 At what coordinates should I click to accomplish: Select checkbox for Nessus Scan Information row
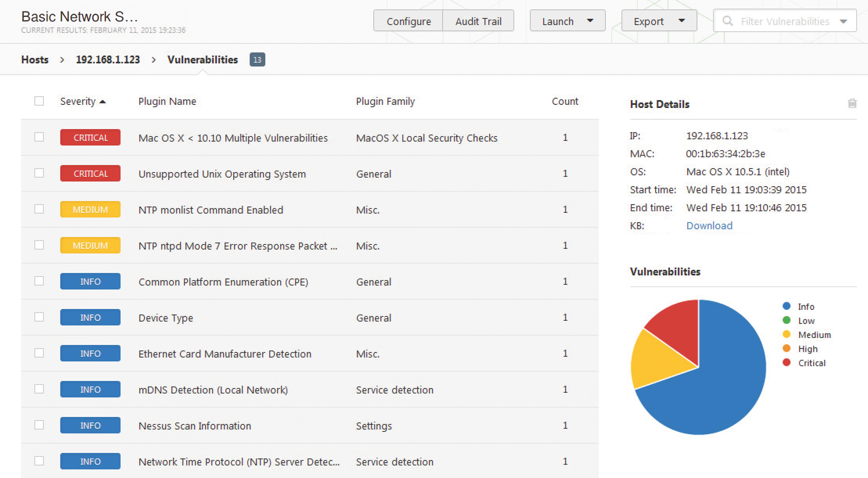(x=39, y=425)
